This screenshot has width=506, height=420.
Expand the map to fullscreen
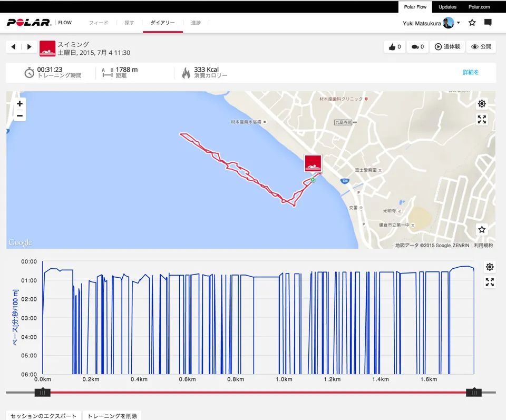tap(482, 120)
